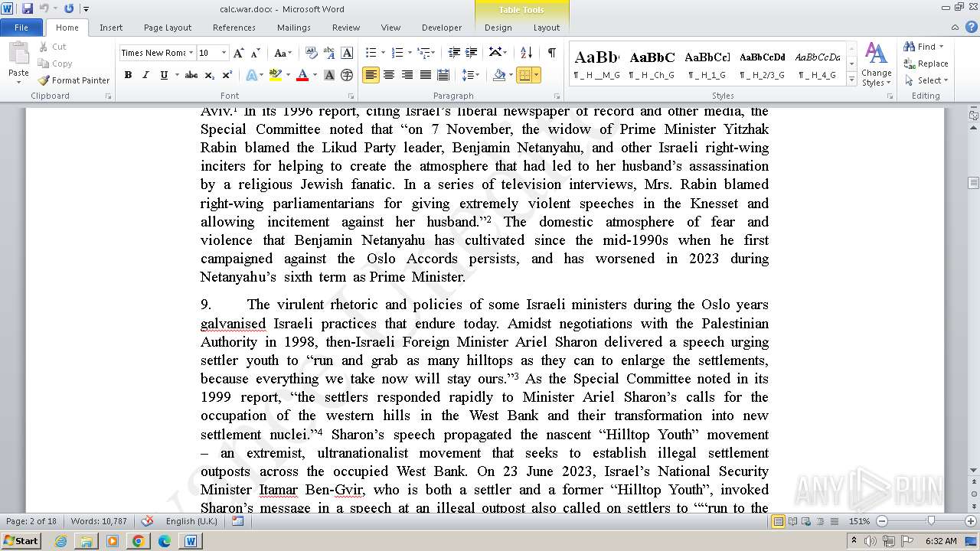Viewport: 980px width, 551px height.
Task: Apply the _H_1_G style
Action: (707, 64)
